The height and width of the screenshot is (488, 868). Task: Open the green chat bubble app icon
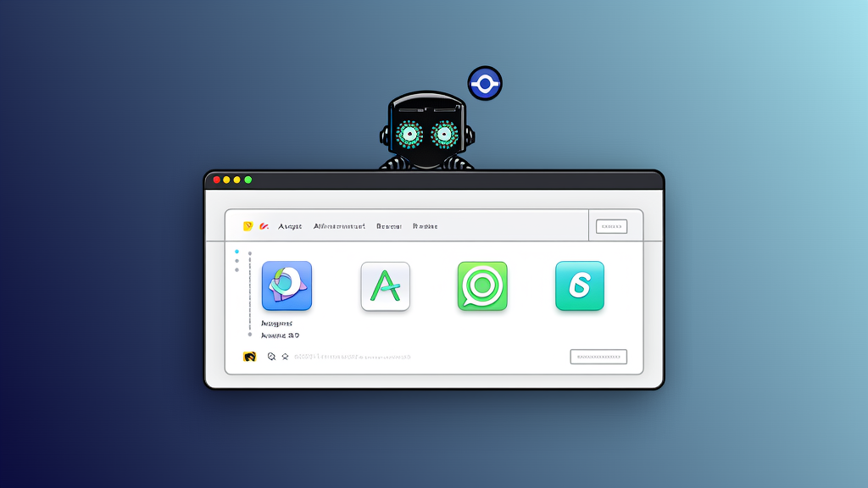[481, 286]
